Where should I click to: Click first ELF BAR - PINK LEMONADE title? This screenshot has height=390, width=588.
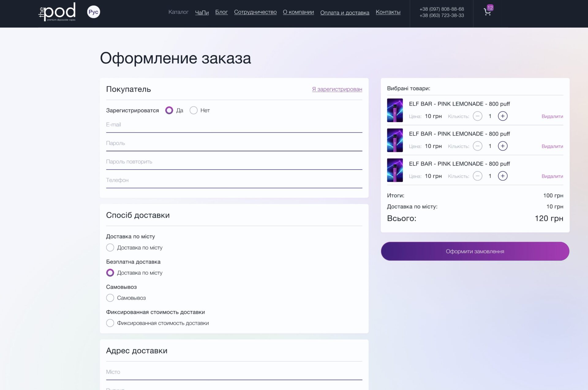(459, 104)
